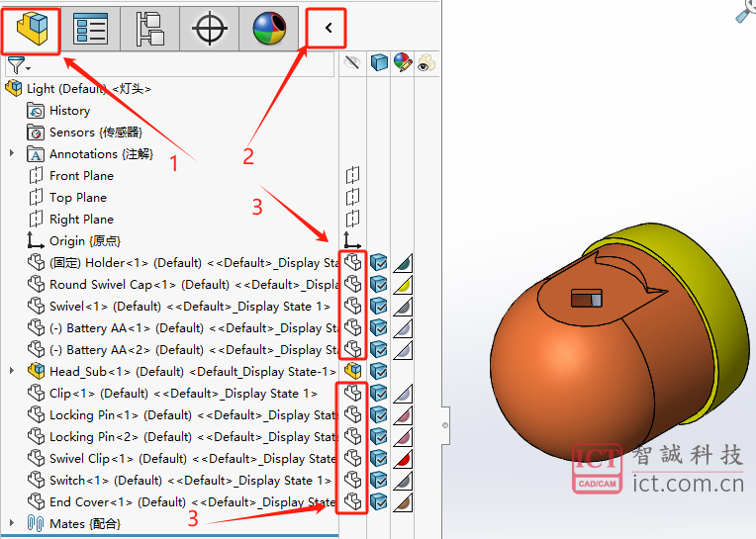
Task: Toggle Clip<1> hide/show icon
Action: [x=353, y=394]
